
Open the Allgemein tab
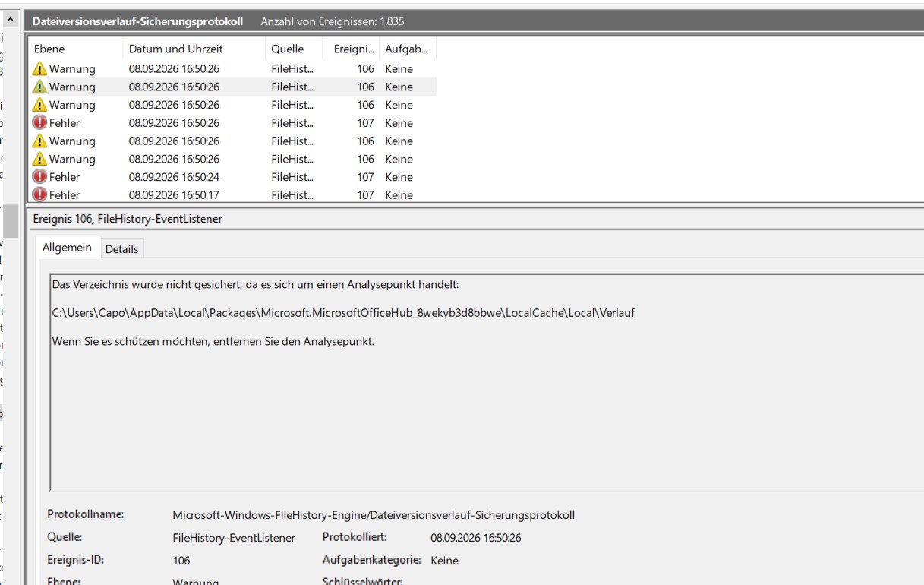[67, 248]
